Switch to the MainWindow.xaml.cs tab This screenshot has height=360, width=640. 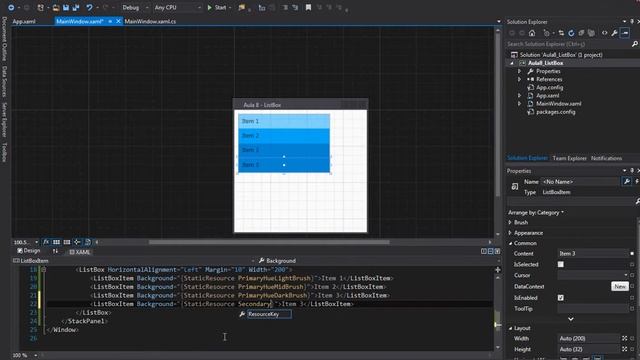tap(150, 21)
